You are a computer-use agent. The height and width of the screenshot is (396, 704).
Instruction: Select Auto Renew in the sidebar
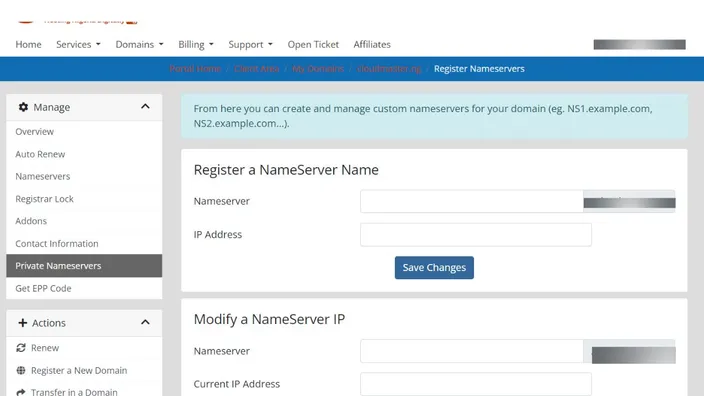pos(84,154)
